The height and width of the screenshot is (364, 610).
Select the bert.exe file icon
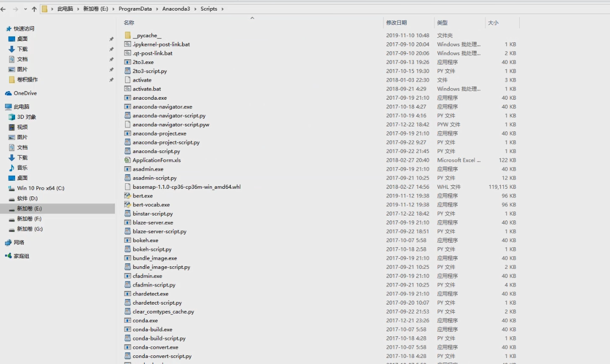[x=128, y=196]
